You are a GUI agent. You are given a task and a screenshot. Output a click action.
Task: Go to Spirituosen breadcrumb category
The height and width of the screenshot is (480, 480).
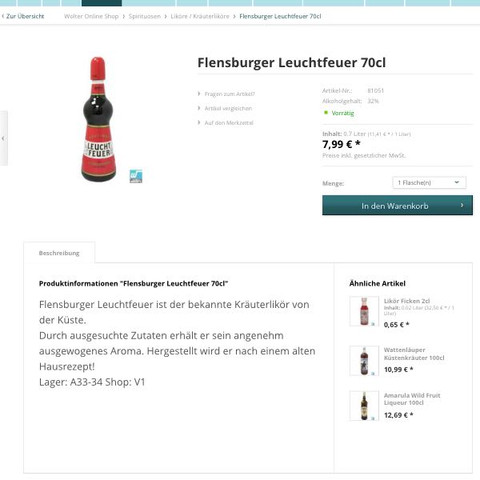coord(144,16)
